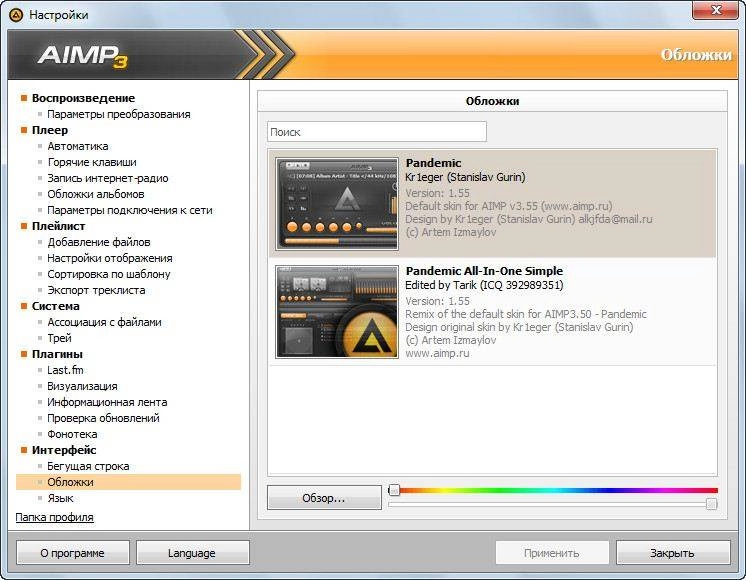
Task: Select the Система category
Action: click(x=55, y=306)
